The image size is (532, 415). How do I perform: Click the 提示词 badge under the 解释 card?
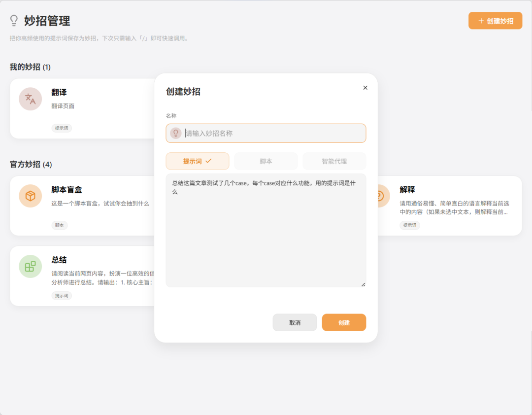coord(409,225)
